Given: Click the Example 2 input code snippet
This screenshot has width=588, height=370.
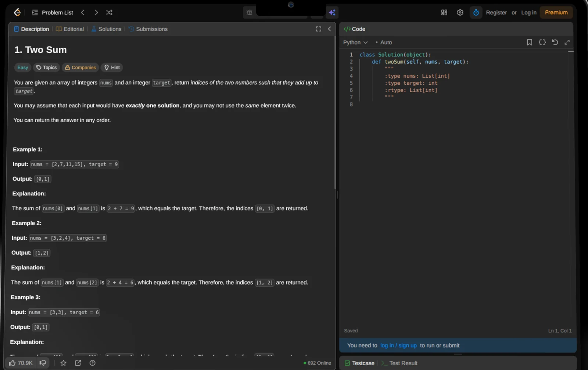Looking at the screenshot, I should coord(68,238).
